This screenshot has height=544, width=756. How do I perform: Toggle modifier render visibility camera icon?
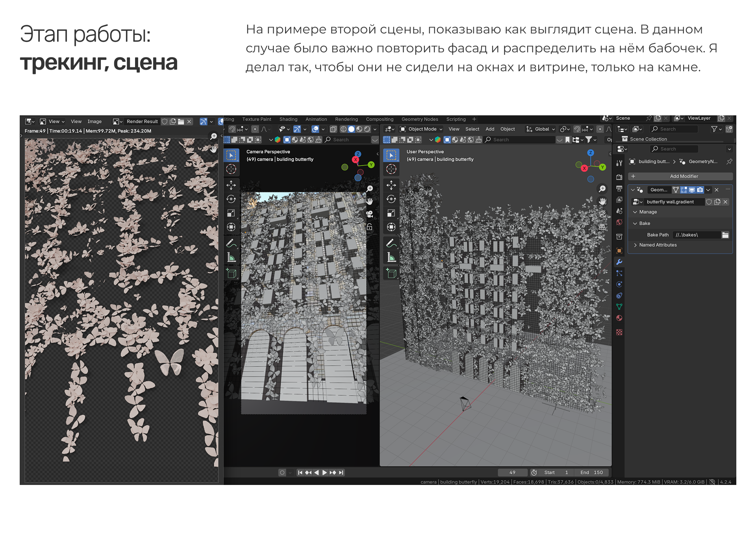(x=700, y=190)
